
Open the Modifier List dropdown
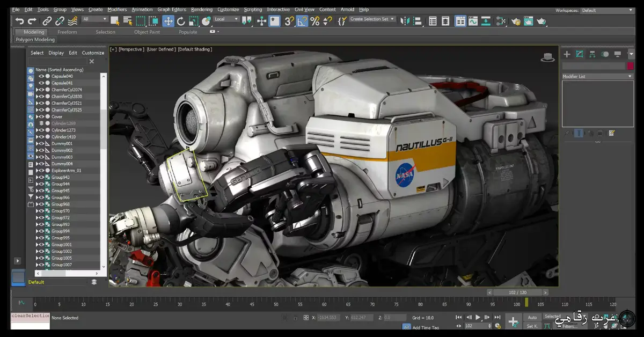coord(597,76)
